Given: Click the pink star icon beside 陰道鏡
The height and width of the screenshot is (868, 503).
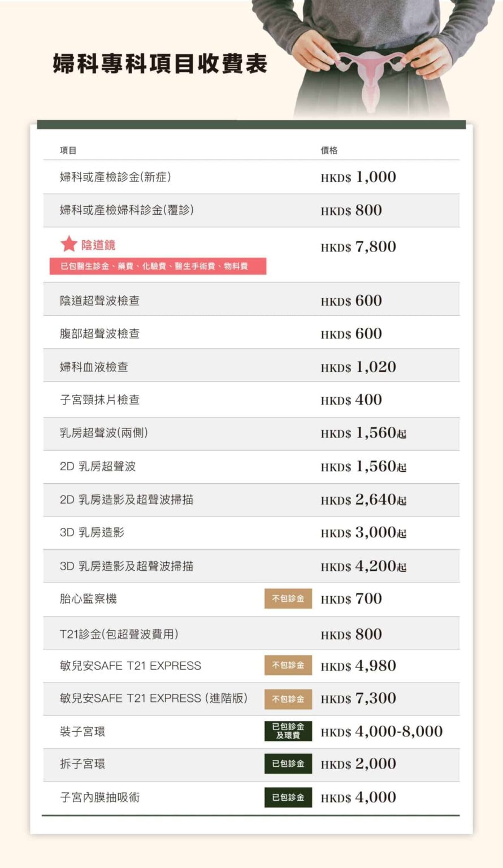Looking at the screenshot, I should [x=69, y=244].
